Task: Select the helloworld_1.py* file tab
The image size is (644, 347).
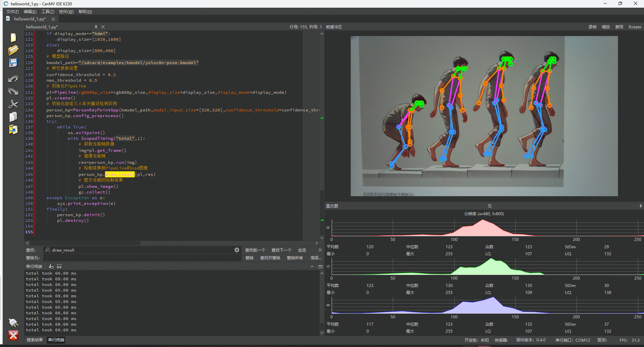Action: coord(30,19)
